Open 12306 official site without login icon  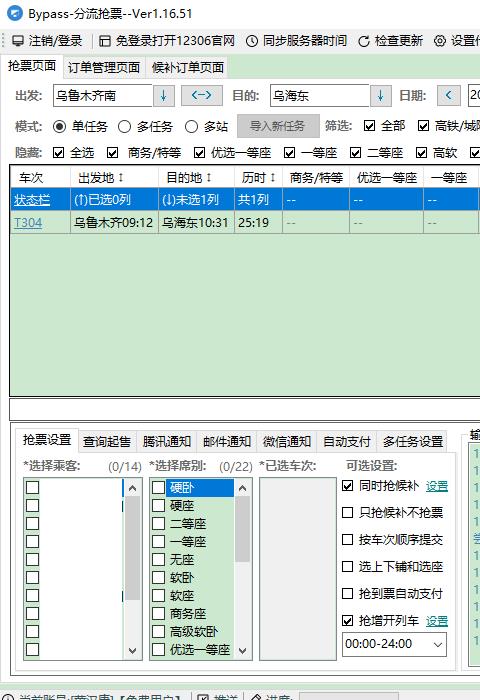click(104, 41)
